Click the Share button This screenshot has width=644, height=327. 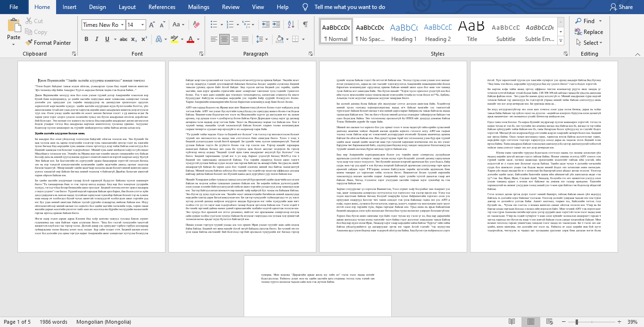(x=621, y=7)
